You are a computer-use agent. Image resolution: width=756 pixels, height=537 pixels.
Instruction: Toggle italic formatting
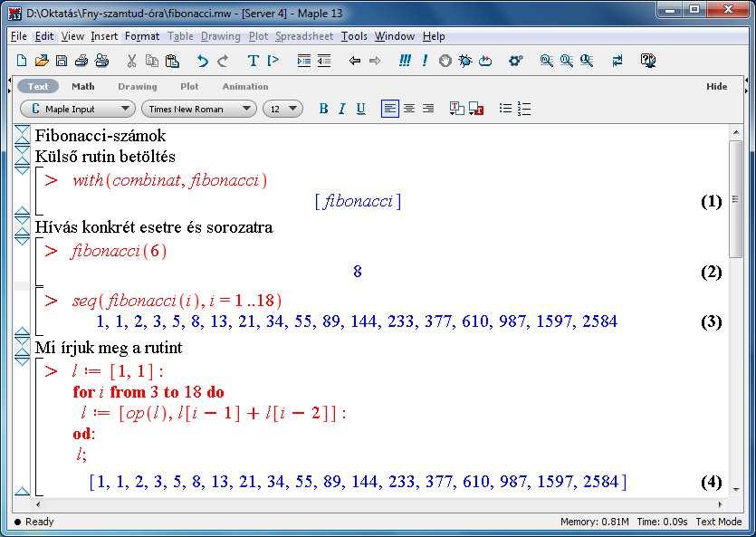[342, 109]
